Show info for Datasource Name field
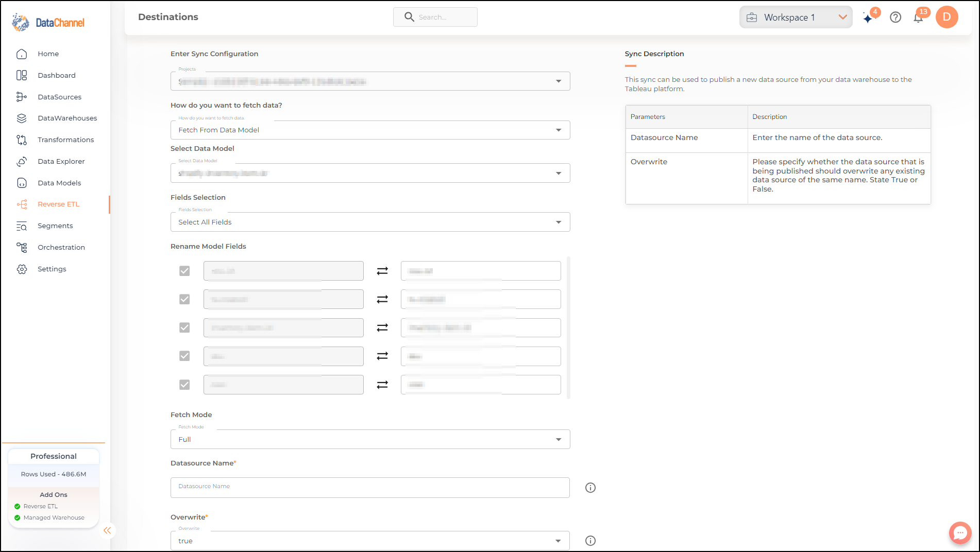 590,488
